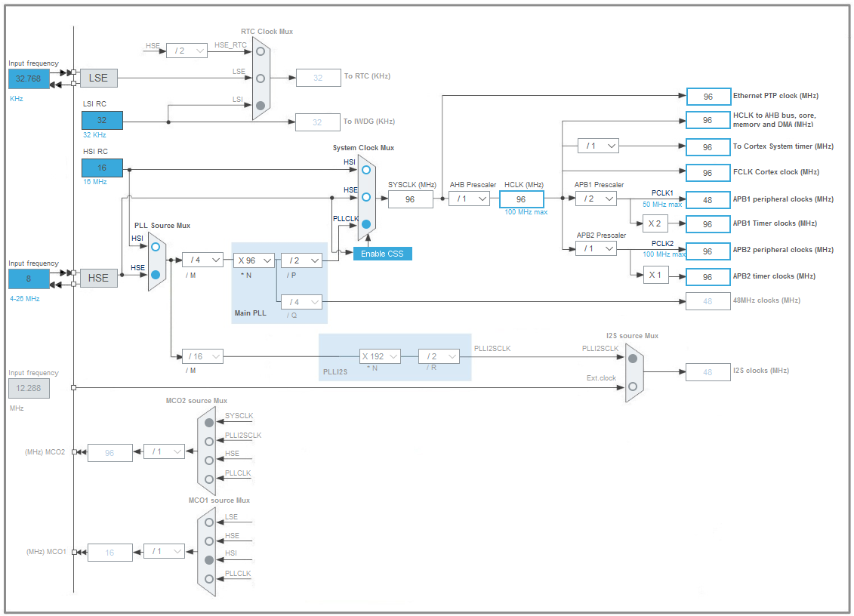
Task: Edit the LSE 32.768 KHz frequency field
Action: point(27,79)
